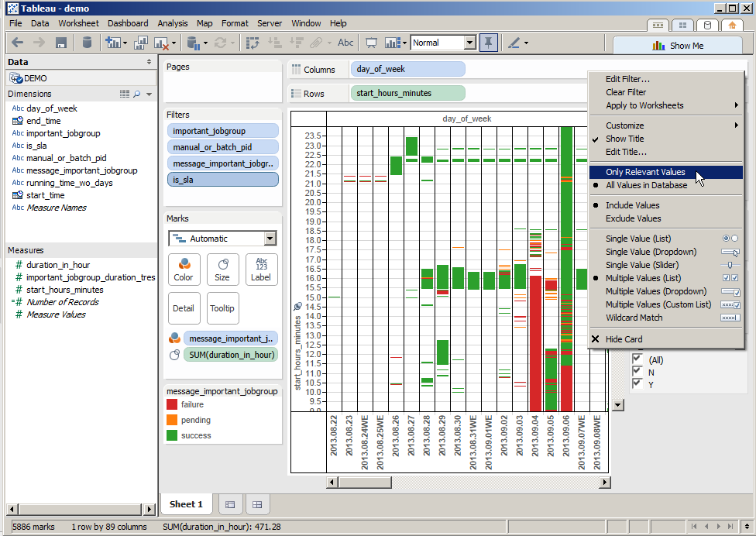Click the Color button in Marks card

[184, 270]
